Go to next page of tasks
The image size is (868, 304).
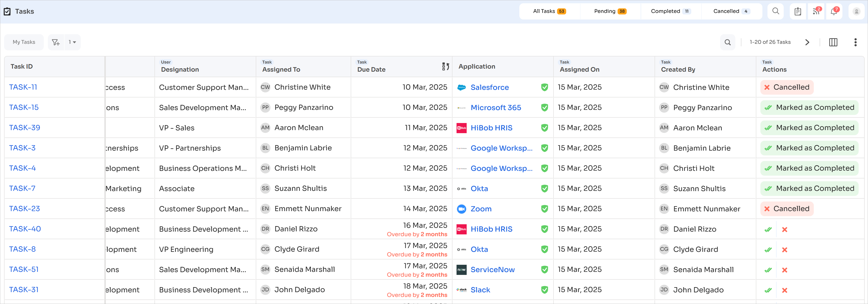tap(807, 42)
